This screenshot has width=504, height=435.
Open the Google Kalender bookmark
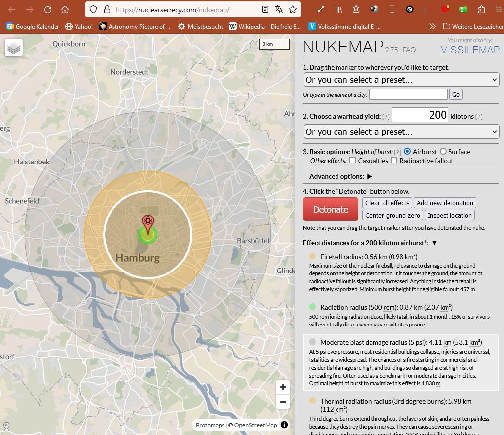pos(33,26)
